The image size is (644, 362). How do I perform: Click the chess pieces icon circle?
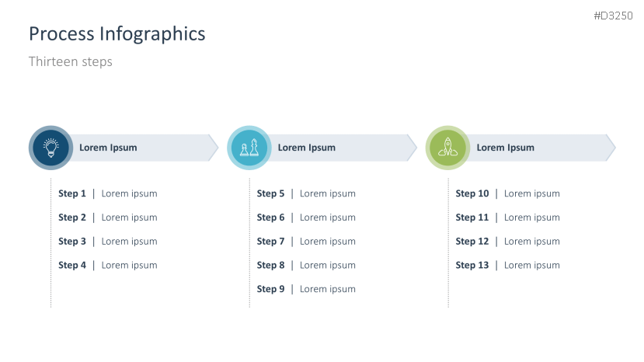tap(249, 148)
